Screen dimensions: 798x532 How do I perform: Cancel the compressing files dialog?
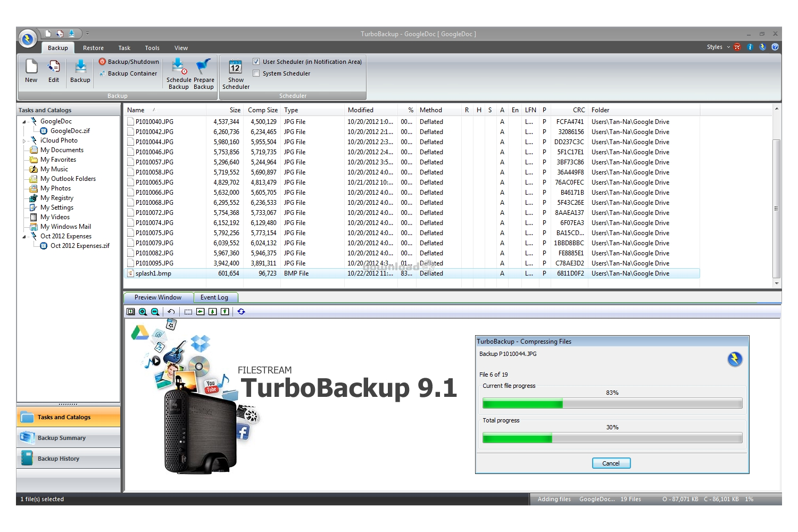611,463
